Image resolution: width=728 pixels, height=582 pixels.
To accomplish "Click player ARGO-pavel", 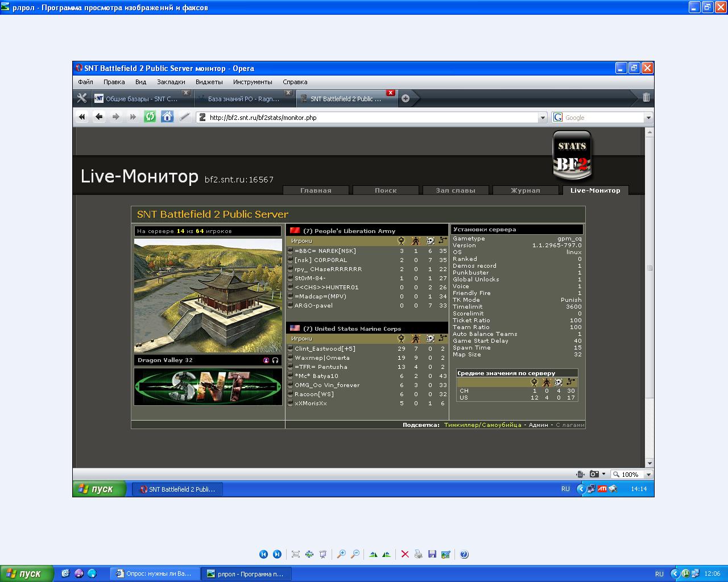I will 313,305.
